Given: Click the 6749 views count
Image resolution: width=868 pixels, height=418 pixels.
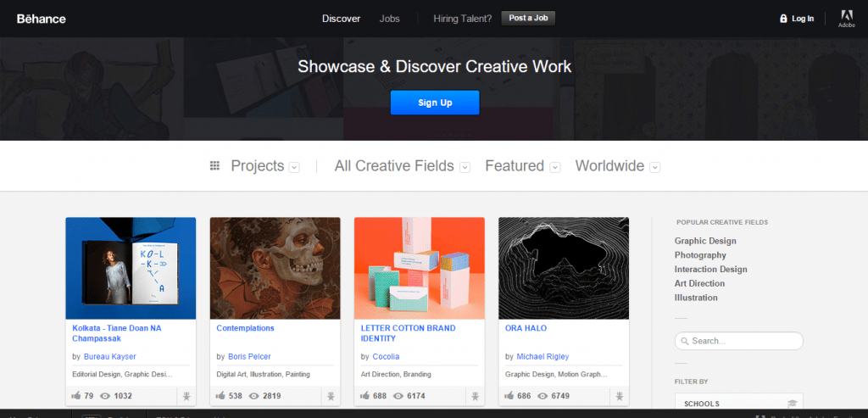Looking at the screenshot, I should point(560,396).
